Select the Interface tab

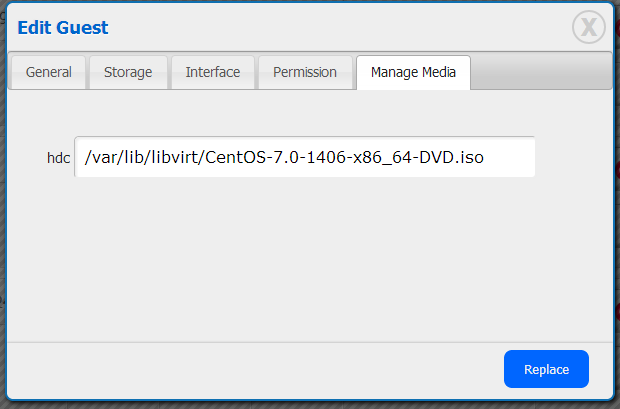(213, 73)
